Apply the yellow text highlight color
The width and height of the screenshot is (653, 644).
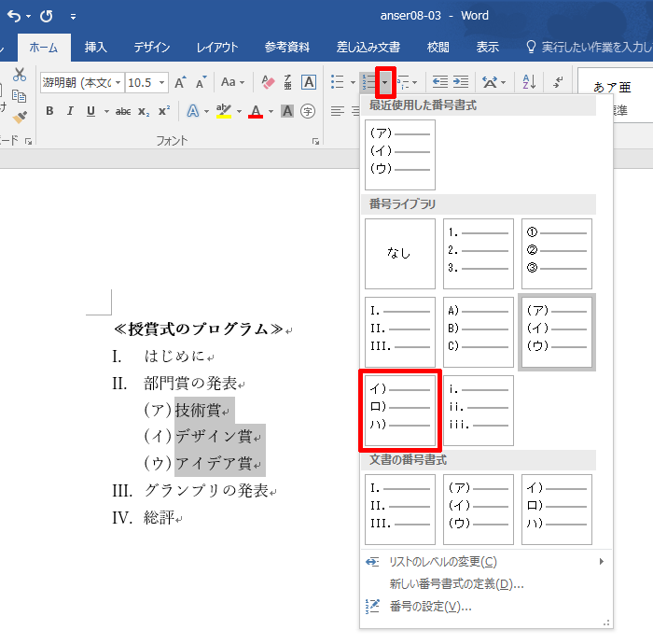[x=224, y=111]
